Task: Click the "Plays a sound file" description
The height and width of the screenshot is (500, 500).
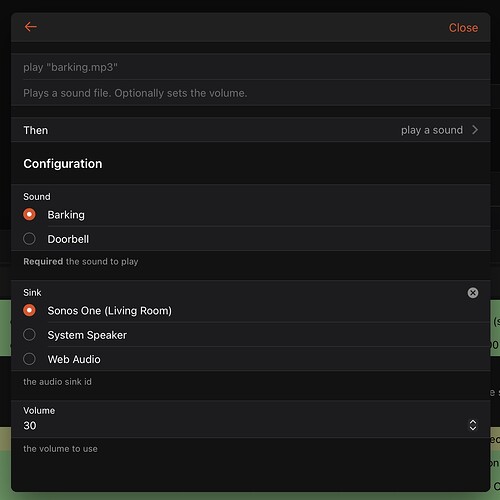Action: (x=135, y=93)
